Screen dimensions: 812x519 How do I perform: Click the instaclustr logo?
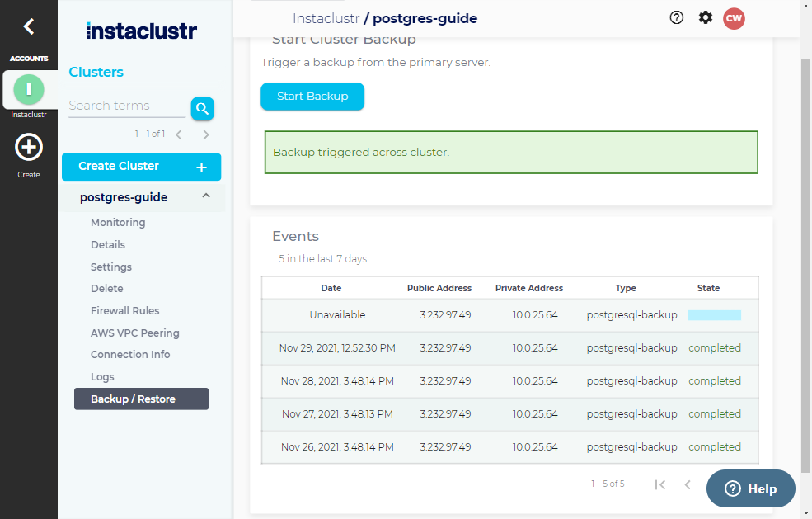point(141,31)
